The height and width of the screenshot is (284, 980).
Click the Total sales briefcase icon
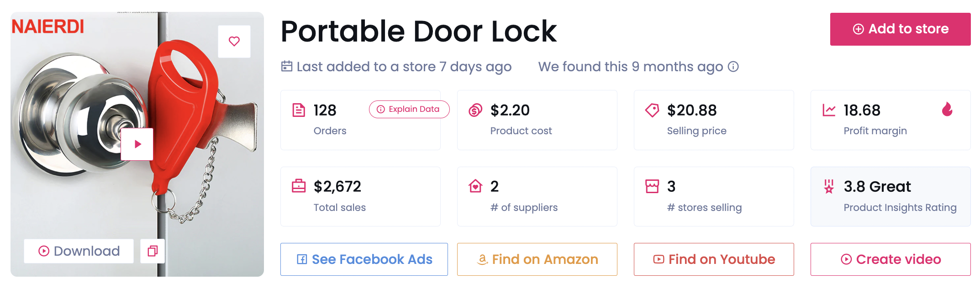(299, 186)
